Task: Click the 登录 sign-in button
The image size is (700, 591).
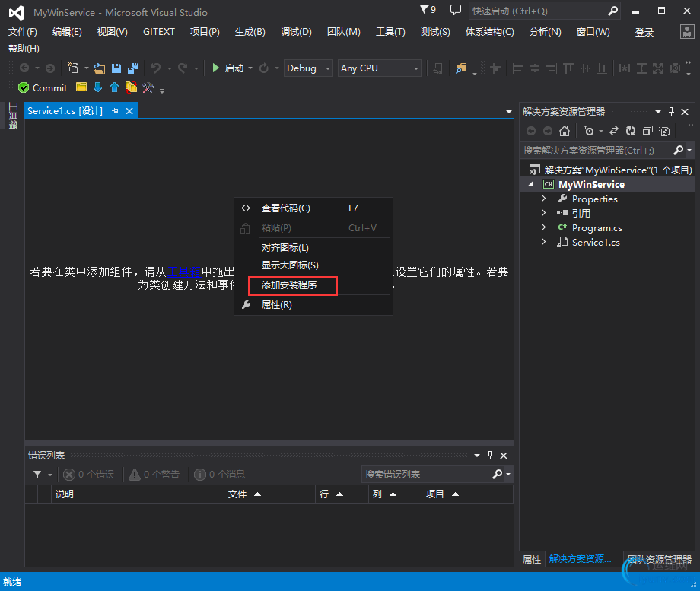Action: (644, 32)
